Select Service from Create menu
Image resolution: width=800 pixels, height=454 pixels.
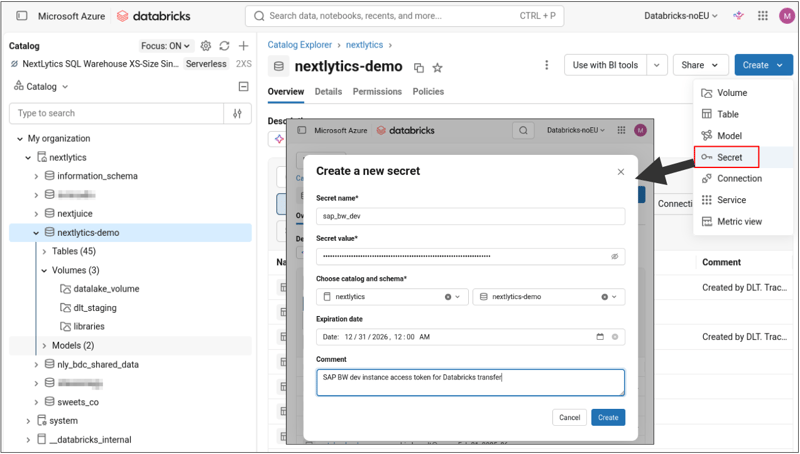click(743, 200)
